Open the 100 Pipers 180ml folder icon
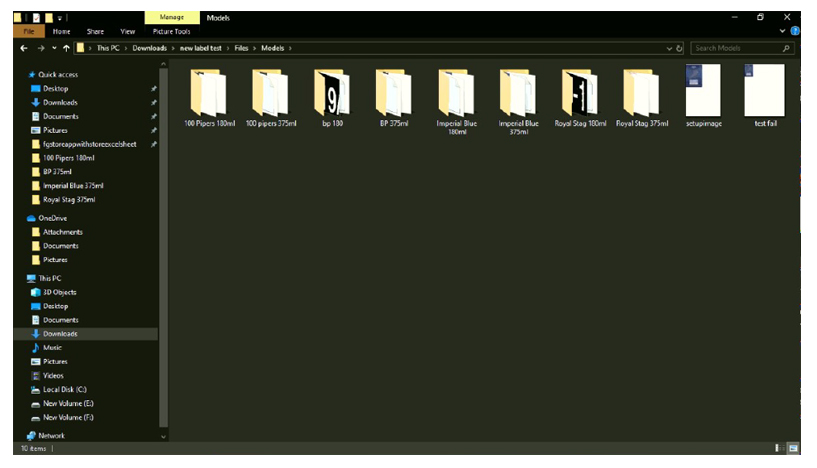The image size is (817, 468). tap(209, 93)
